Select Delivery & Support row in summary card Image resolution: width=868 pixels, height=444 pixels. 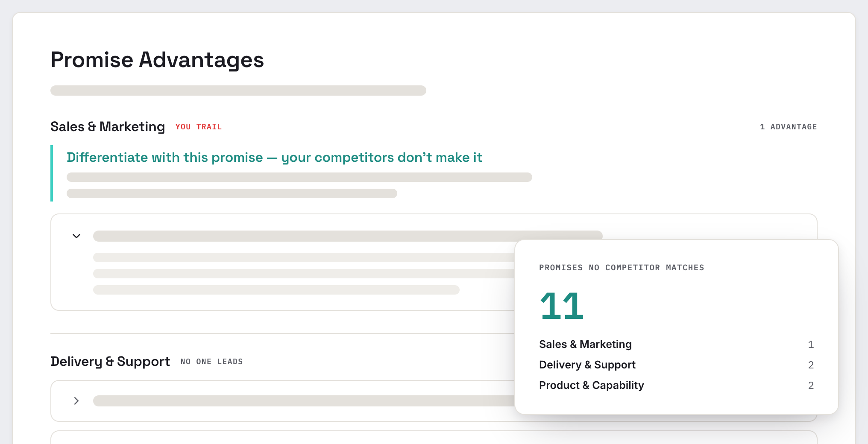(677, 365)
